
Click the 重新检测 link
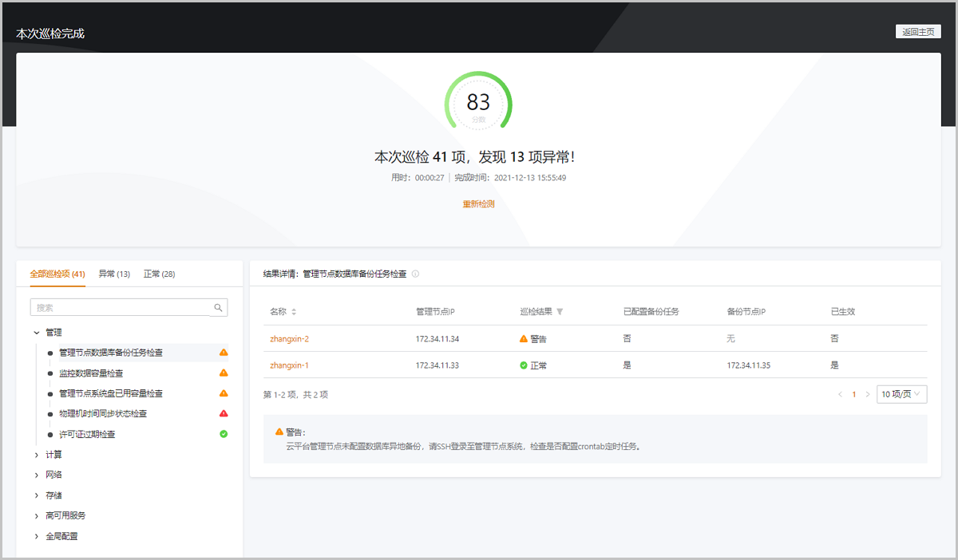pos(478,204)
